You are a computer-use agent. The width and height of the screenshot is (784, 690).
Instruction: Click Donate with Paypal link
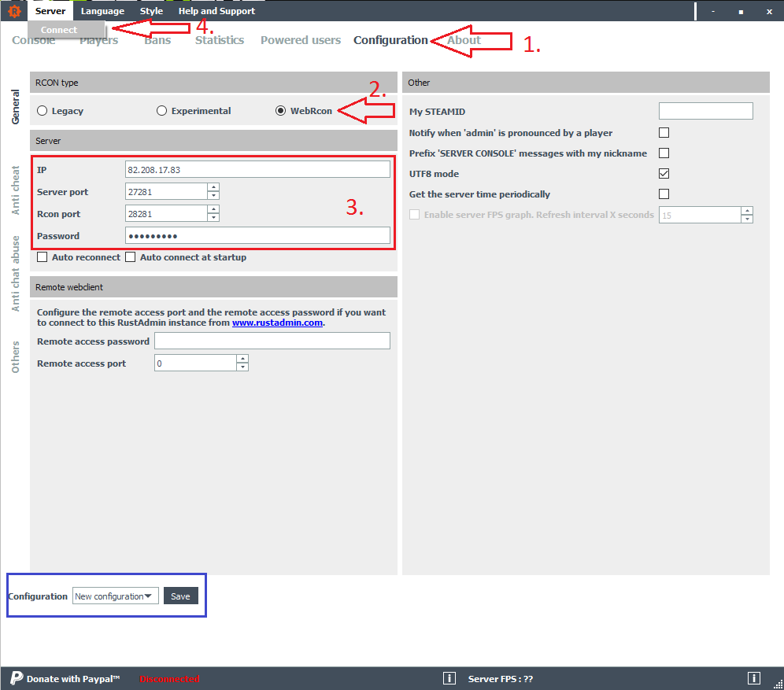pyautogui.click(x=73, y=678)
